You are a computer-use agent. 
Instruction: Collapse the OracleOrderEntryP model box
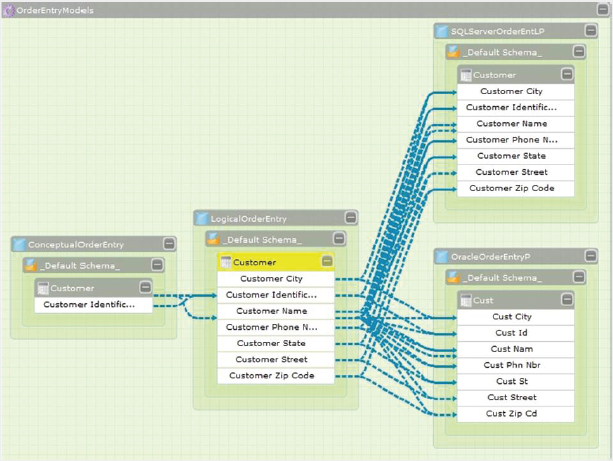591,256
